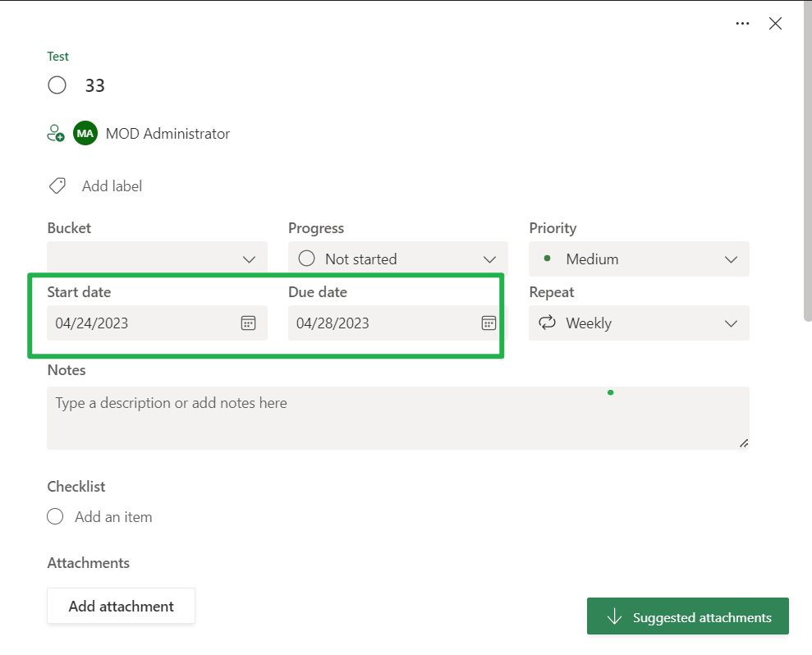This screenshot has height=655, width=812.
Task: Click the Medium priority dot icon
Action: pos(547,259)
